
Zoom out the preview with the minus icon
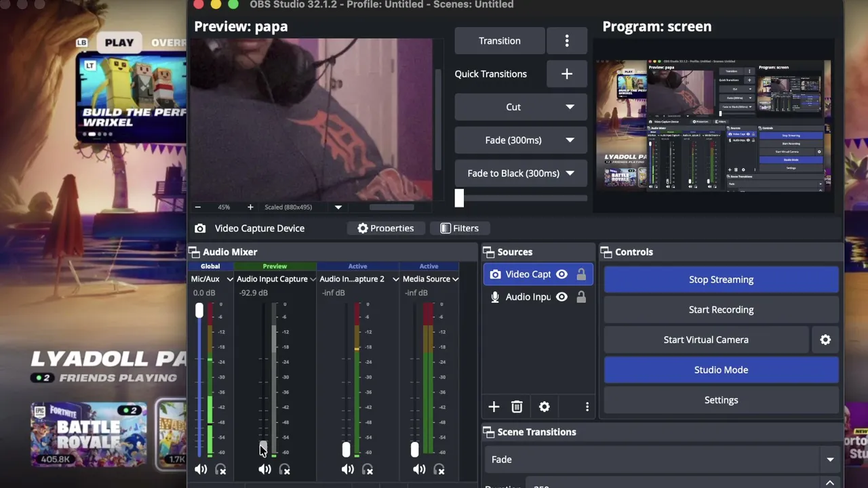197,207
